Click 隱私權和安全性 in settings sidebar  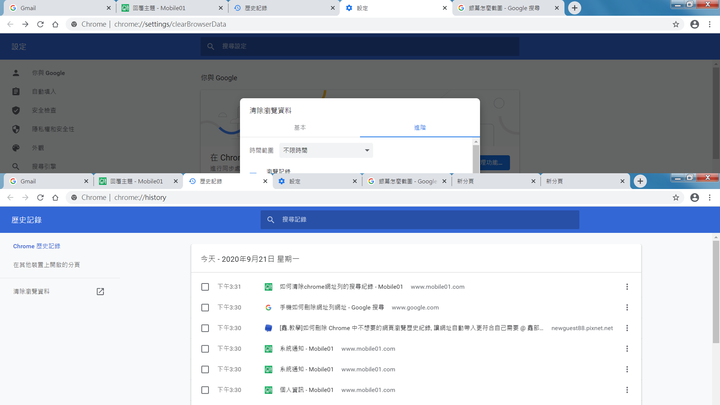(x=53, y=129)
